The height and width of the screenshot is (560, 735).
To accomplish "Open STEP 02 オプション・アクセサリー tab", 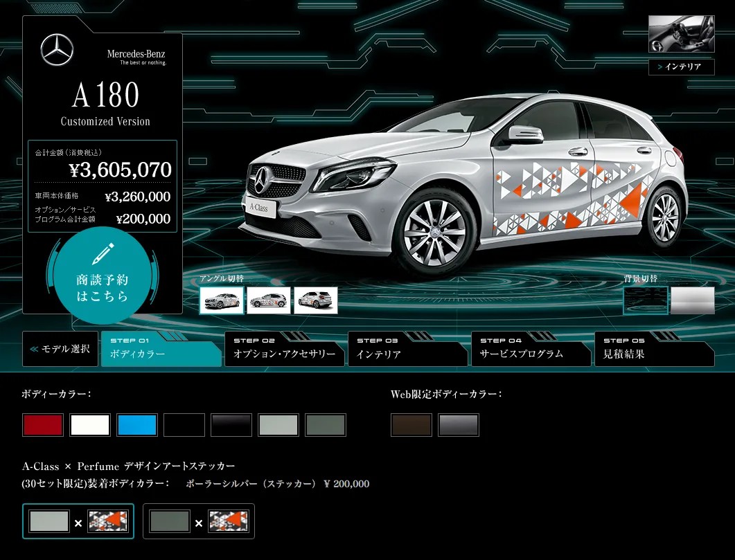I will [x=284, y=349].
